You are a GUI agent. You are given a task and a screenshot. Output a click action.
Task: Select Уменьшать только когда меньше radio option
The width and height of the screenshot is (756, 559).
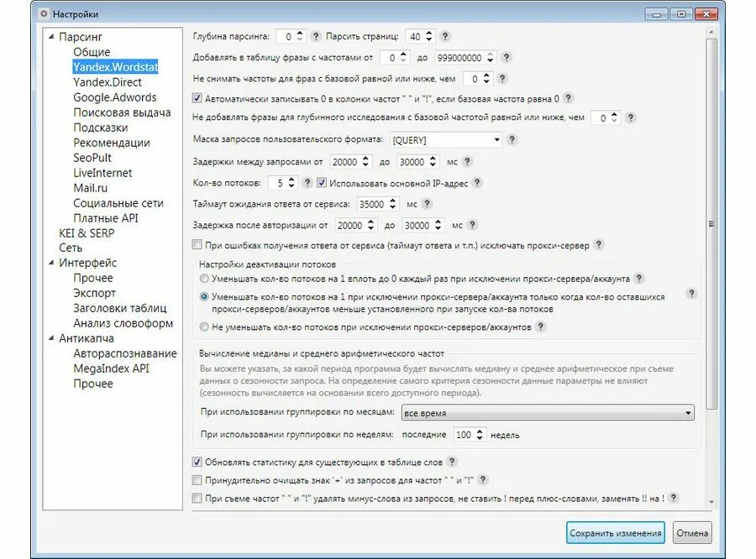(204, 297)
